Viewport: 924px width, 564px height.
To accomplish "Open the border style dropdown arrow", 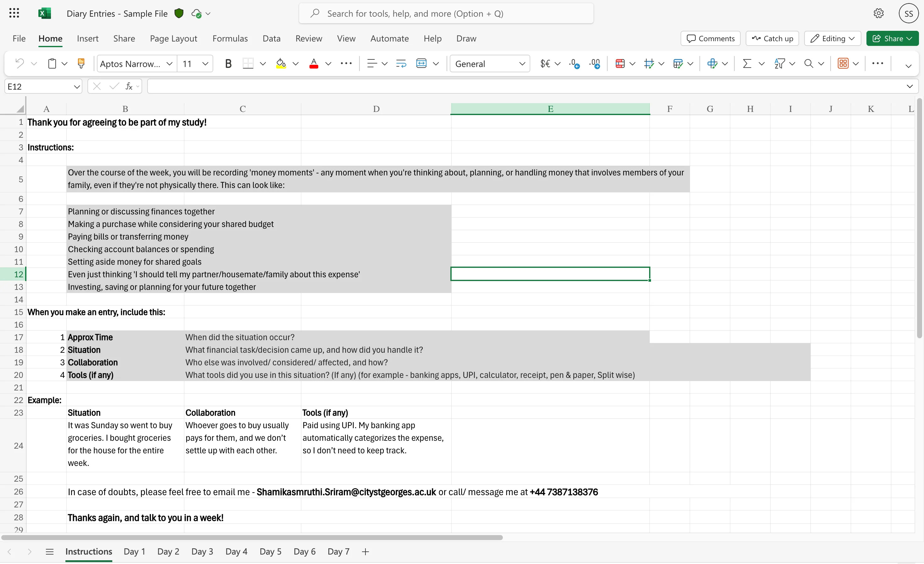I will point(263,63).
